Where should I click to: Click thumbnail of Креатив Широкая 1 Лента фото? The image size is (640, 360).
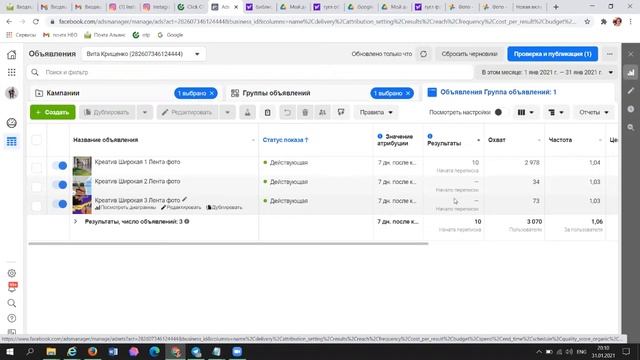82,166
